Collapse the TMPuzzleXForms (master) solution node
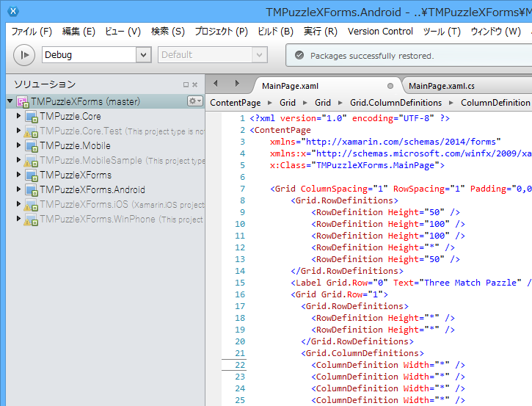 [x=10, y=101]
